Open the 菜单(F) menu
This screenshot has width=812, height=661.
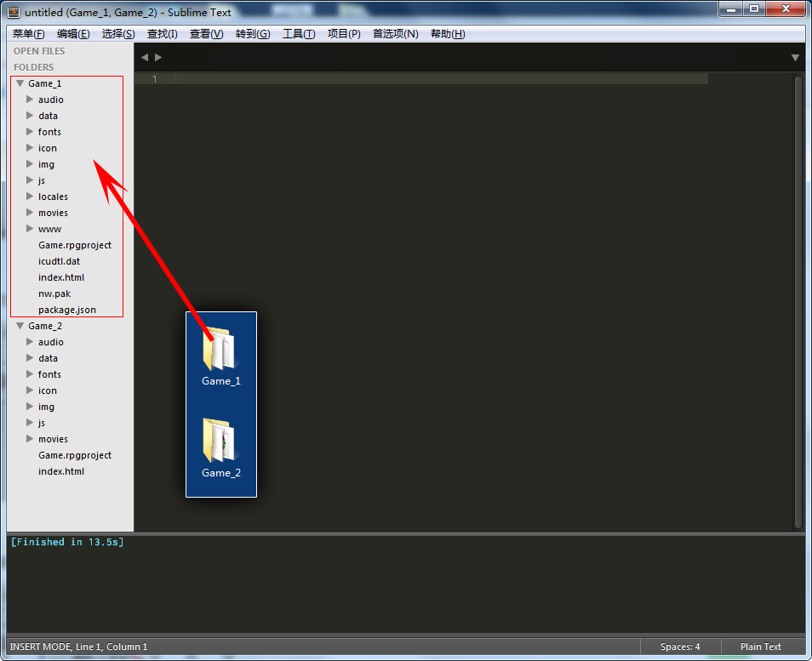pyautogui.click(x=28, y=34)
